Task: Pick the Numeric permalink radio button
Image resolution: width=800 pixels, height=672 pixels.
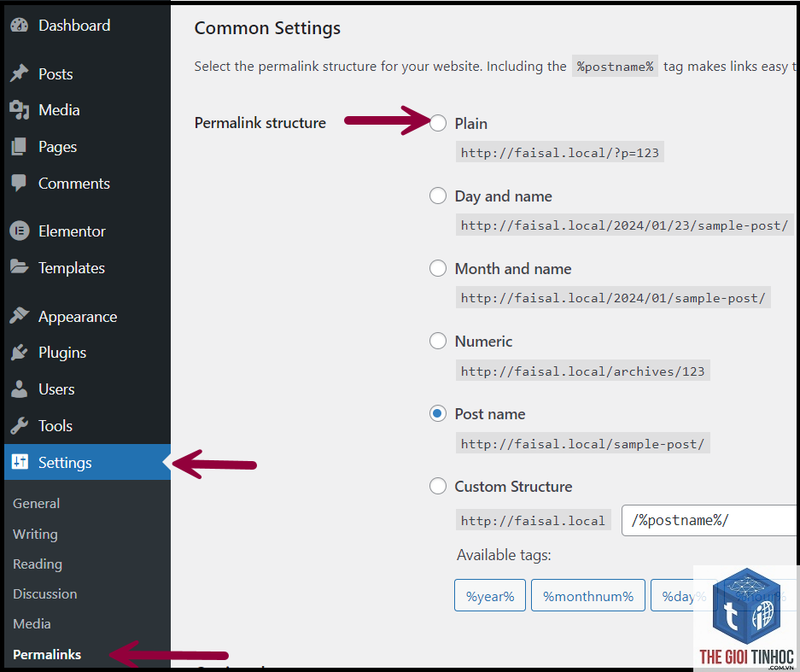Action: 438,341
